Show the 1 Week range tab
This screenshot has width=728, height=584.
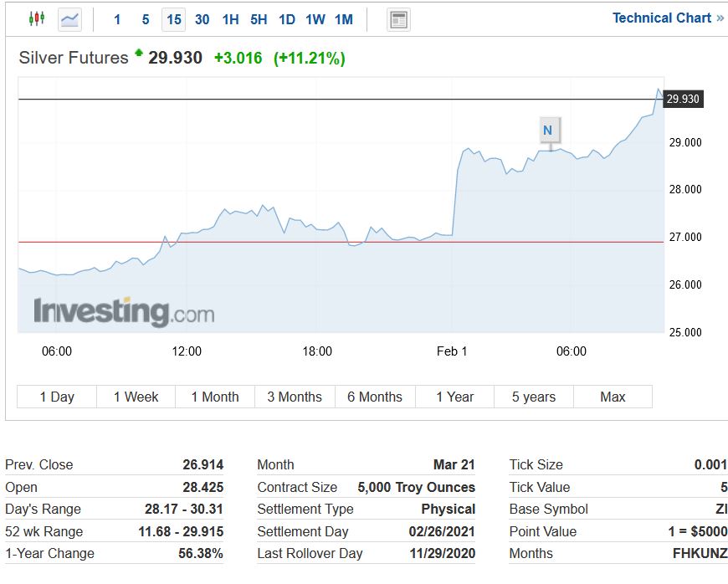point(136,397)
